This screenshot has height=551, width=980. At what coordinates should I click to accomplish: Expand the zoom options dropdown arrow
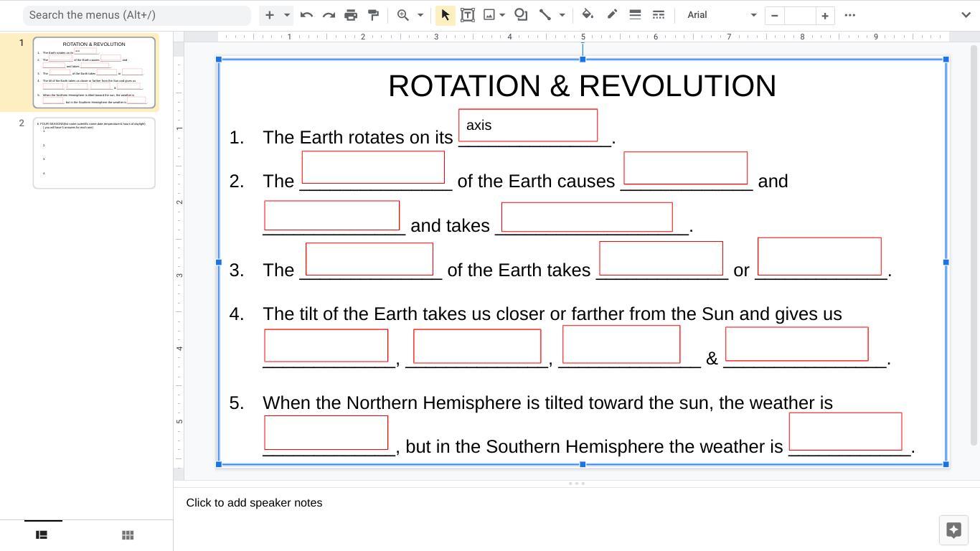[420, 15]
